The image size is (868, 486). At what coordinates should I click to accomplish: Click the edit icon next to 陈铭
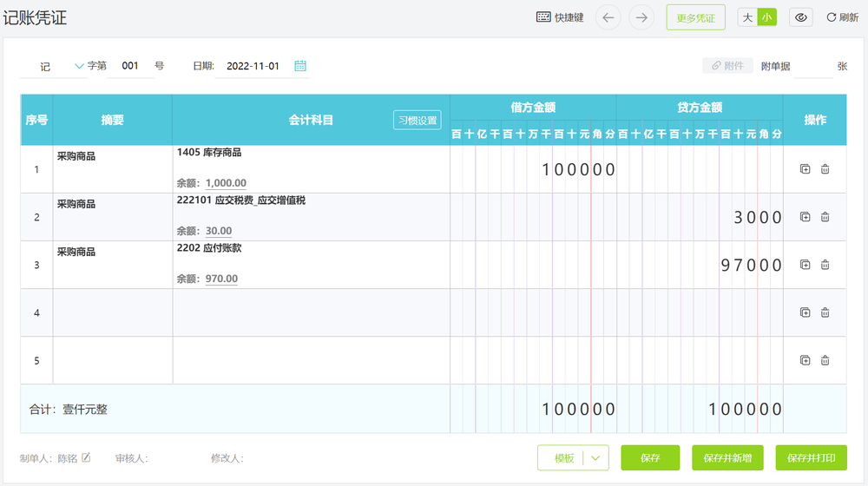point(86,458)
